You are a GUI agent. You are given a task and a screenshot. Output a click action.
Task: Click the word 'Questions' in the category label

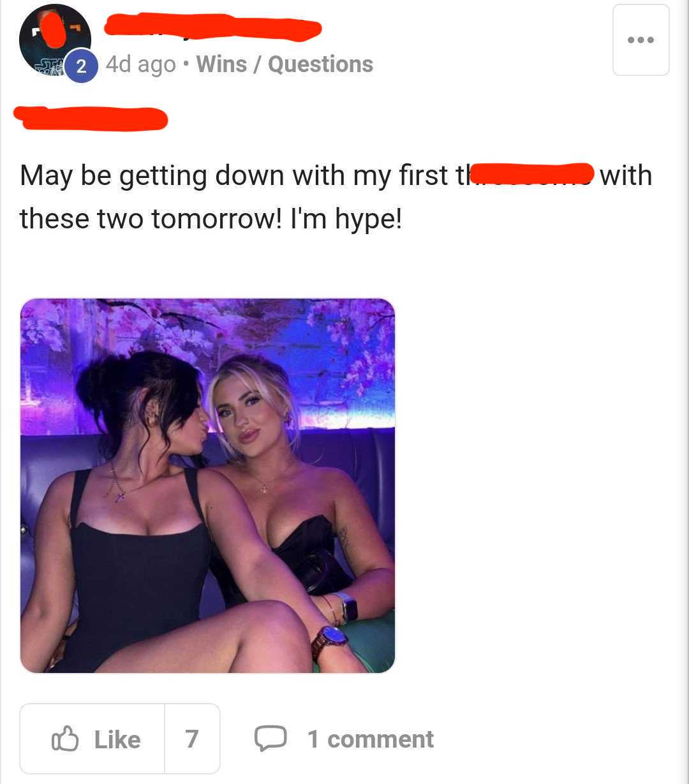click(320, 64)
